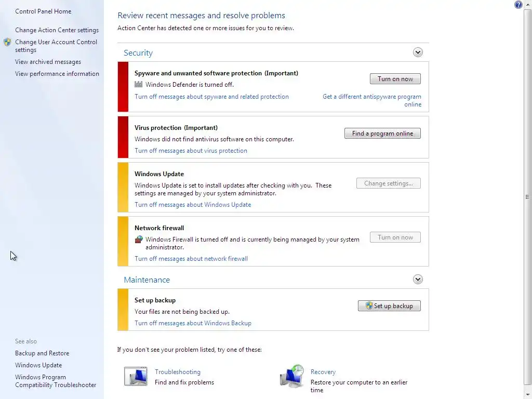Turn off messages about Windows Update
This screenshot has width=532, height=399.
pos(193,205)
